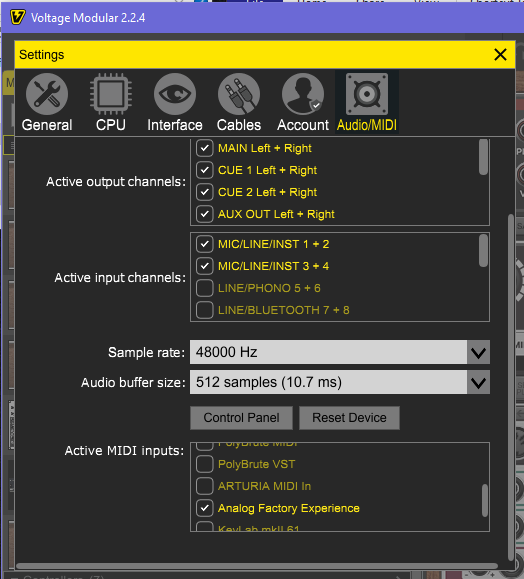Screen dimensions: 524x579
Task: Click the Voltage Modular logo icon
Action: (x=17, y=17)
